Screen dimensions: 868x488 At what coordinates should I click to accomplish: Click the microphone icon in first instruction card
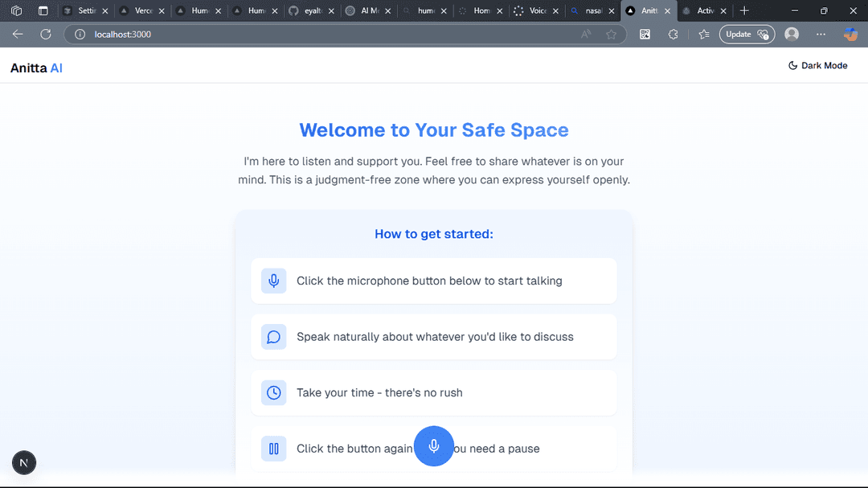274,281
